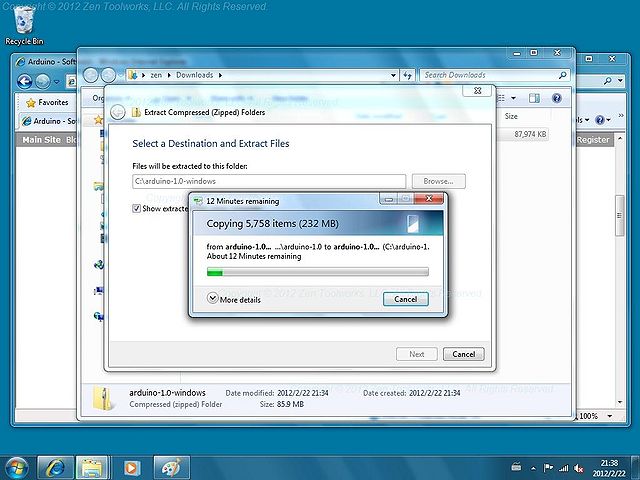This screenshot has width=640, height=480.
Task: Expand the arrow after Downloads breadcrumb
Action: (x=220, y=76)
